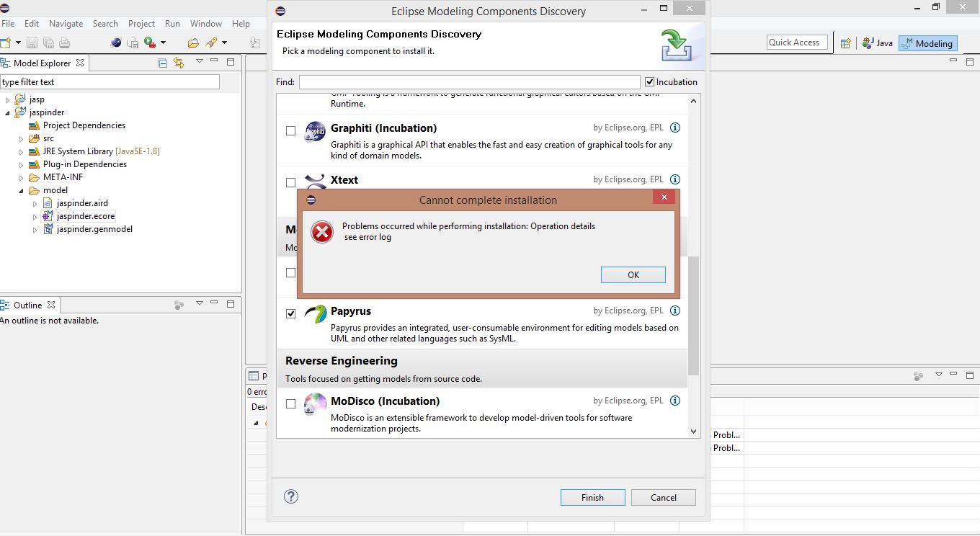Click the New wizard icon in main toolbar
This screenshot has height=536, width=980.
[x=5, y=43]
